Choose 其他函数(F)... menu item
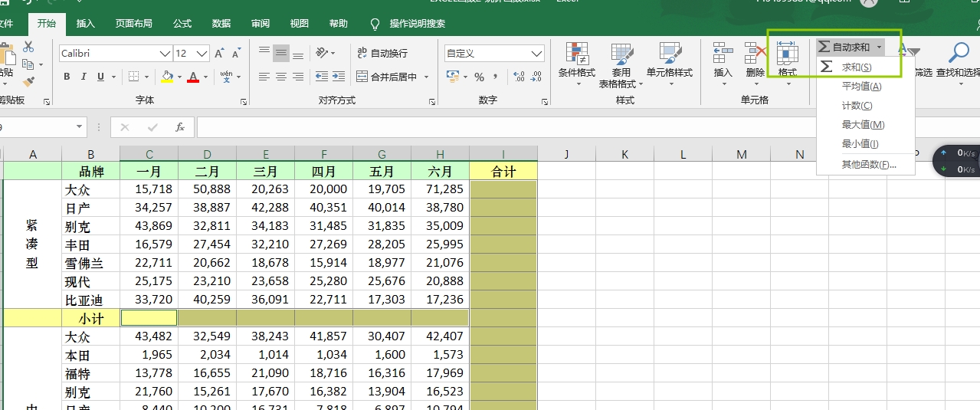This screenshot has height=410, width=980. click(866, 165)
